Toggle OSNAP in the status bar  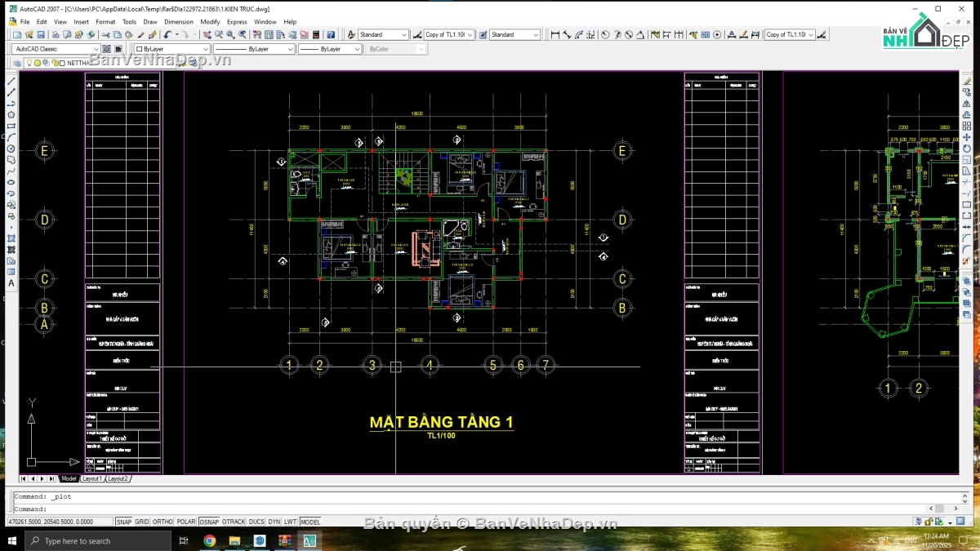209,522
